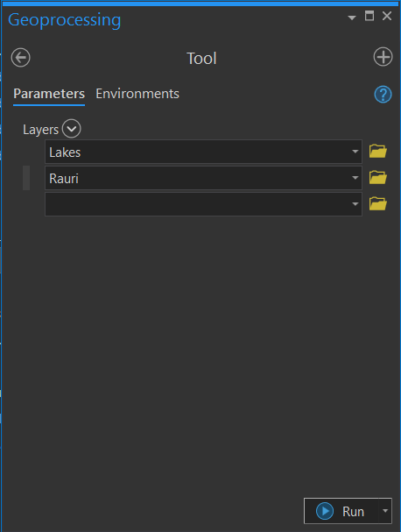Open the Run button's dropdown arrow
Viewport: 401px width, 532px height.
pyautogui.click(x=385, y=511)
